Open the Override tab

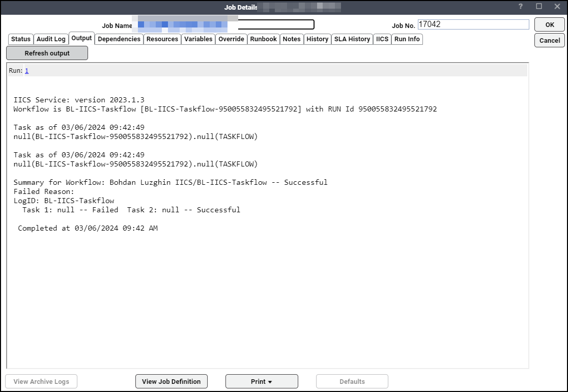pyautogui.click(x=232, y=39)
